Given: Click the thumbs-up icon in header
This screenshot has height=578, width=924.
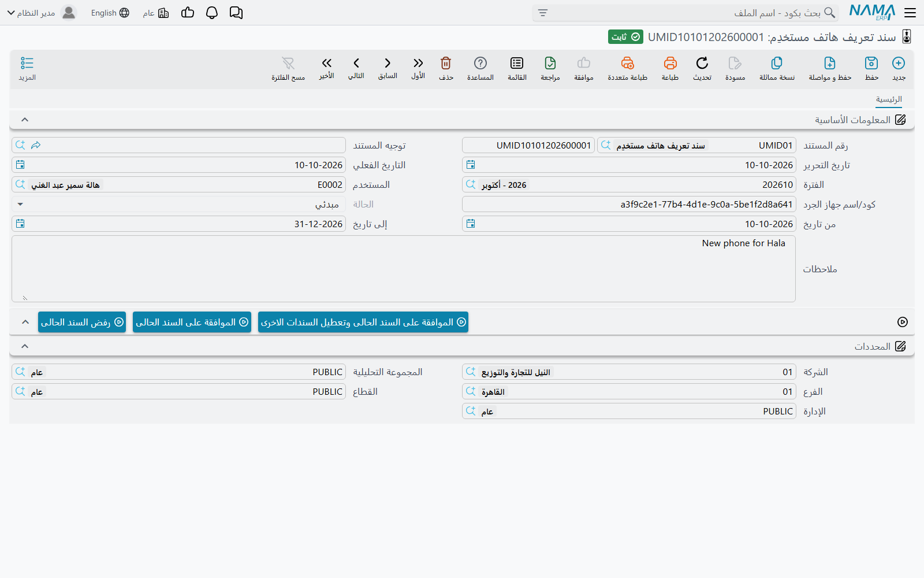Looking at the screenshot, I should tap(188, 13).
